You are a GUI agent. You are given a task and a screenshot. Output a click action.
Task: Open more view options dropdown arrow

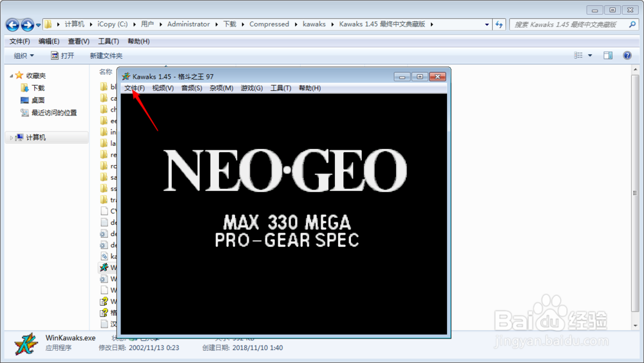coord(590,55)
